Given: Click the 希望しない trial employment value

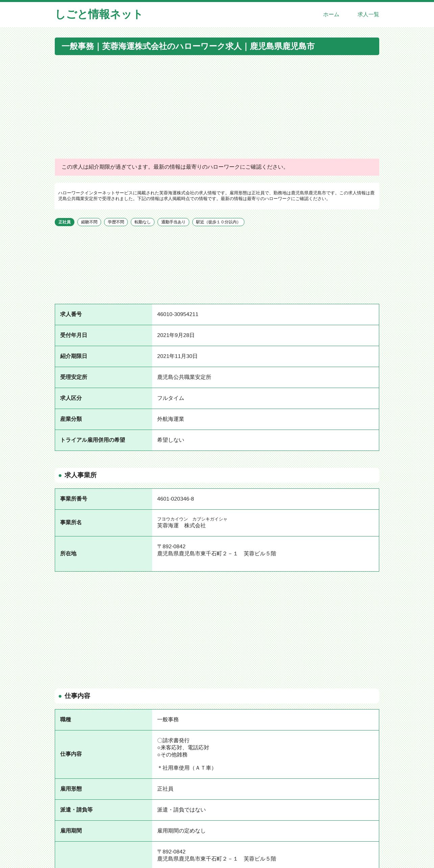Looking at the screenshot, I should (171, 440).
